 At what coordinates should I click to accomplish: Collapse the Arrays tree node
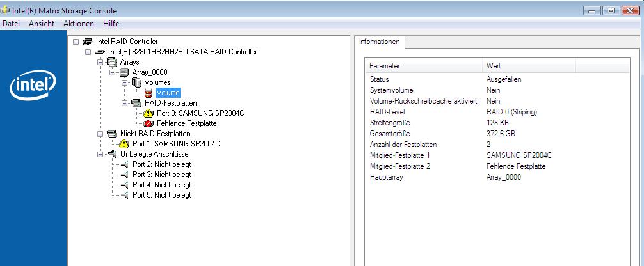click(100, 63)
